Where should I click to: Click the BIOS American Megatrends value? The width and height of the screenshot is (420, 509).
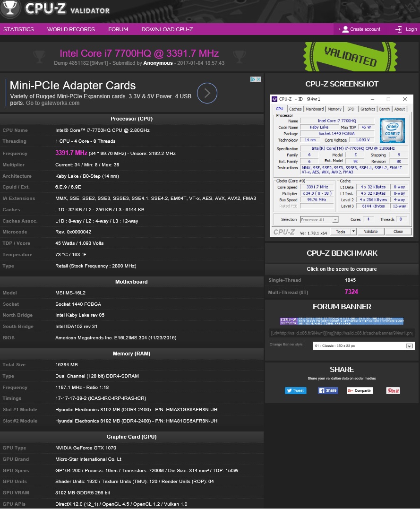point(116,337)
